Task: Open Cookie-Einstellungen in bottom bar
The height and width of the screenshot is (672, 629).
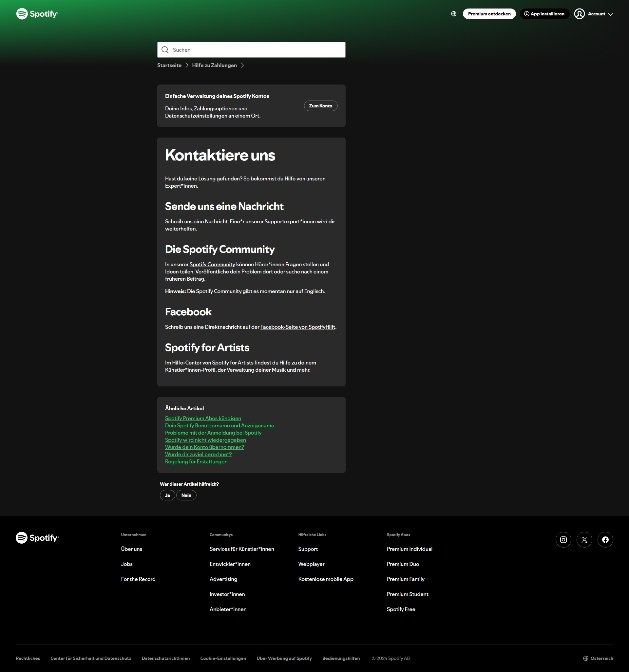Action: point(223,658)
